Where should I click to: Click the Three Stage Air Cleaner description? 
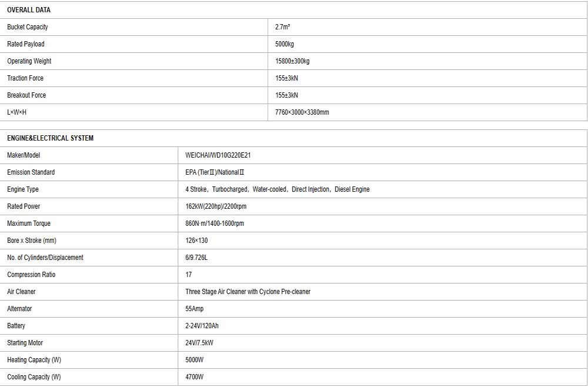248,292
